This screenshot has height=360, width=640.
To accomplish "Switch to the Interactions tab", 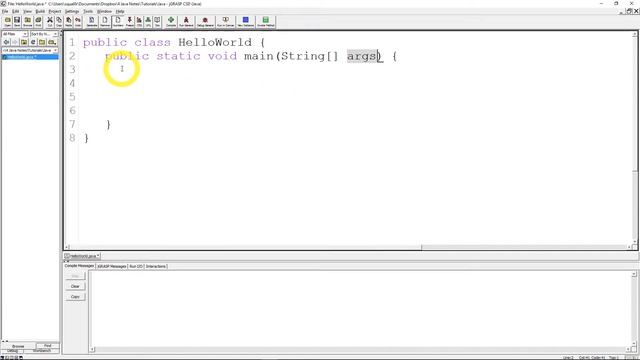I will (x=156, y=266).
